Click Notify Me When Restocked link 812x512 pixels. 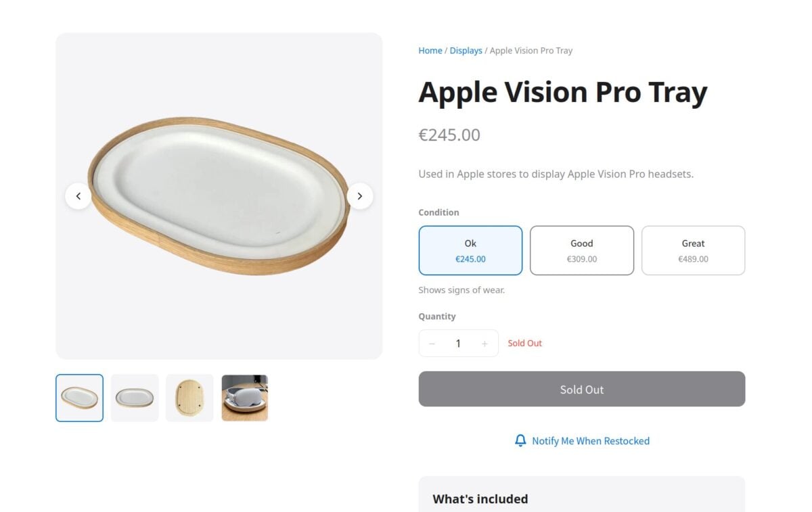tap(590, 441)
